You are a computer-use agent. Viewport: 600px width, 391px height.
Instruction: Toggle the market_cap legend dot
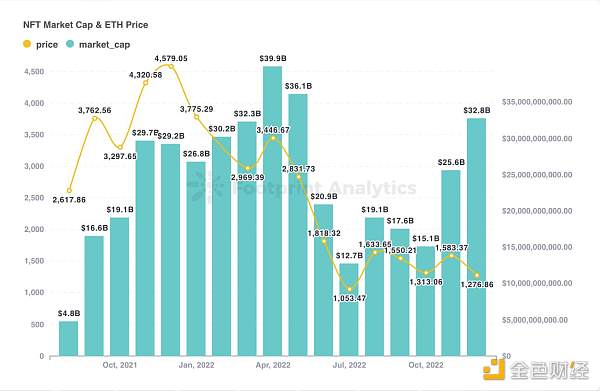click(70, 44)
